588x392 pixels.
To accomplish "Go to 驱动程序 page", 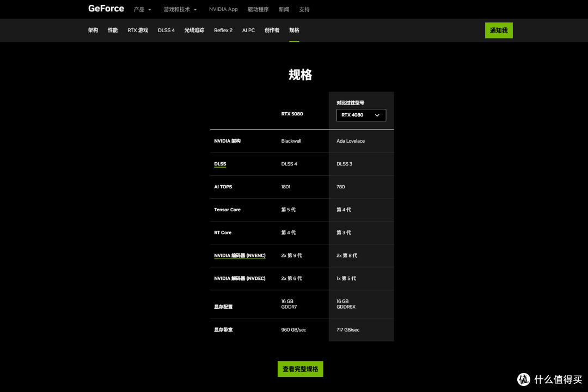I will (258, 9).
